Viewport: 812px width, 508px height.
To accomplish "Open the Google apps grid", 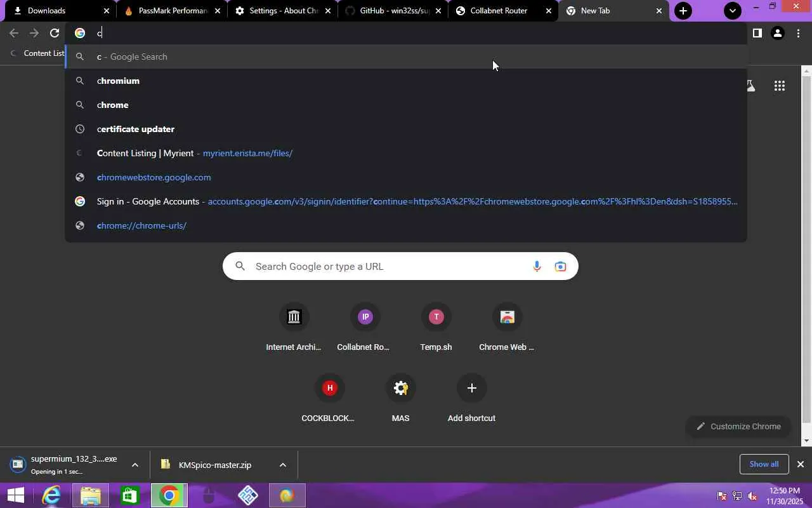I will pos(780,86).
